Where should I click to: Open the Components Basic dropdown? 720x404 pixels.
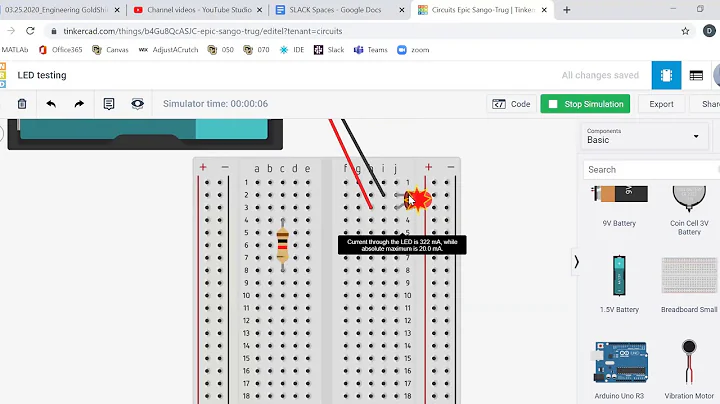click(x=643, y=136)
